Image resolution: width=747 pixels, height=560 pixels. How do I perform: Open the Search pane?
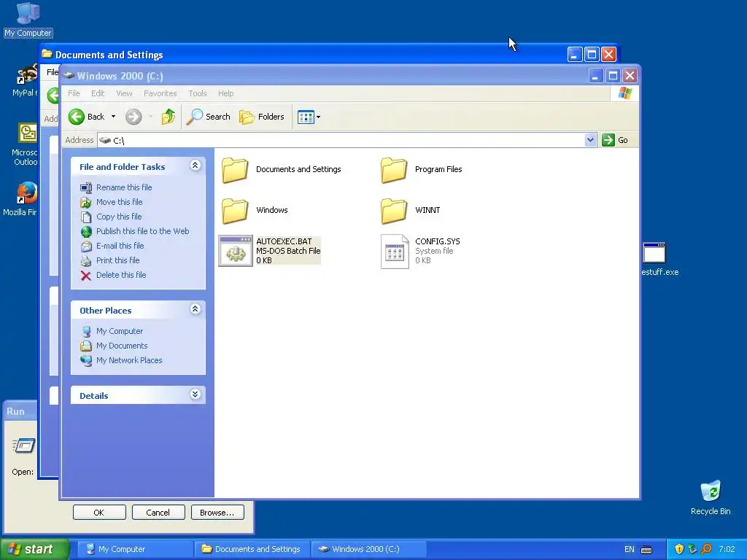pos(209,117)
